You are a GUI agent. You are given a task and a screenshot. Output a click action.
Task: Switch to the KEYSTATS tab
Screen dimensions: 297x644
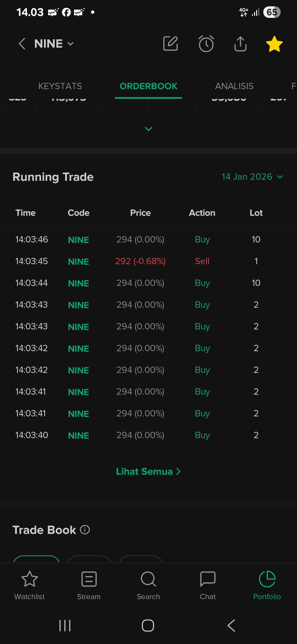pyautogui.click(x=60, y=86)
